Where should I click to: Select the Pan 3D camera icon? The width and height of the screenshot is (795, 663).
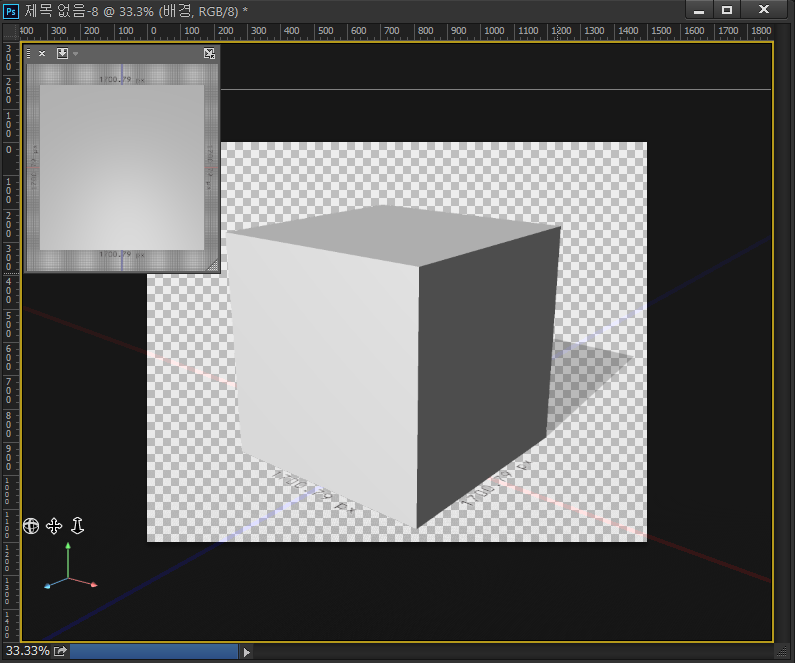(54, 526)
